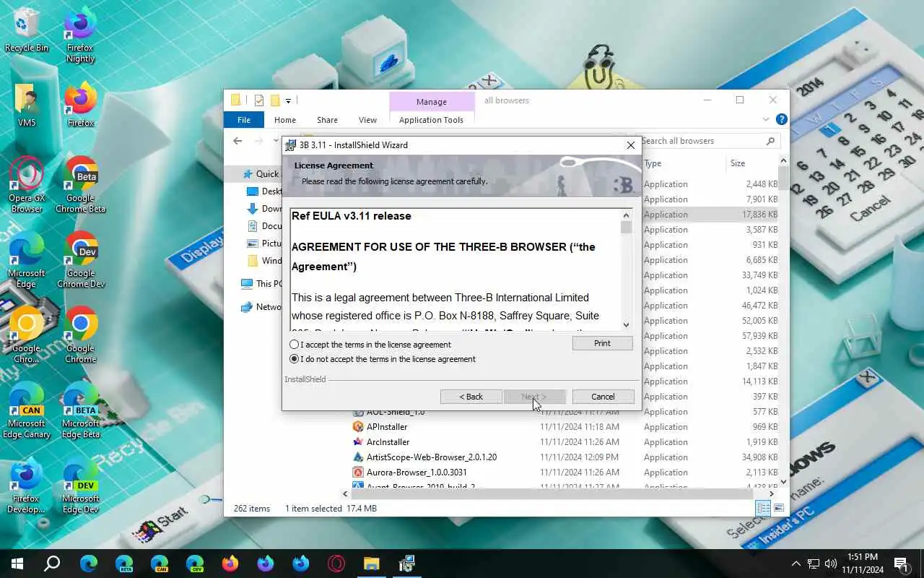Expand the ribbon with the chevron arrow
This screenshot has height=578, width=924.
(x=766, y=119)
